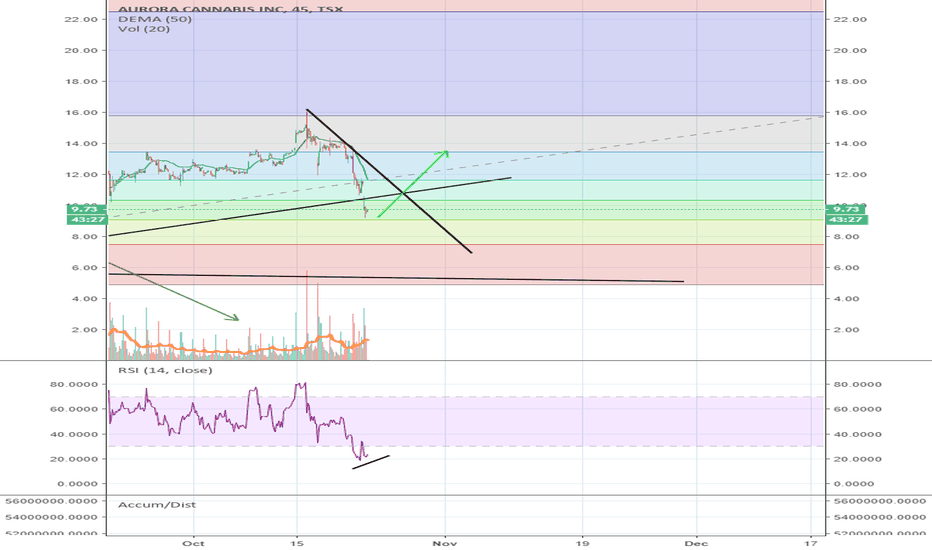932x550 pixels.
Task: Click the Nov date label on time axis
Action: (445, 543)
